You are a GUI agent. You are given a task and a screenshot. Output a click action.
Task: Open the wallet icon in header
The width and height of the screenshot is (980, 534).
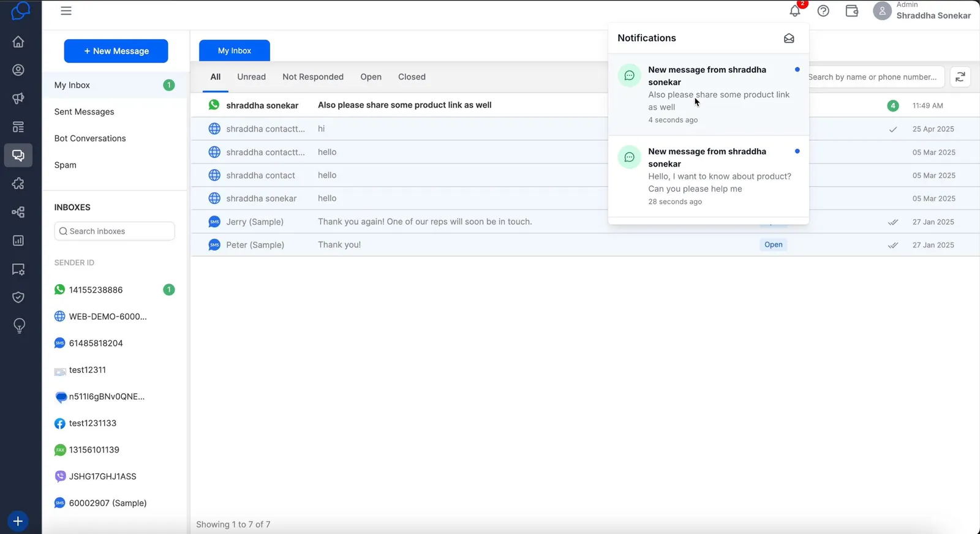pyautogui.click(x=851, y=10)
